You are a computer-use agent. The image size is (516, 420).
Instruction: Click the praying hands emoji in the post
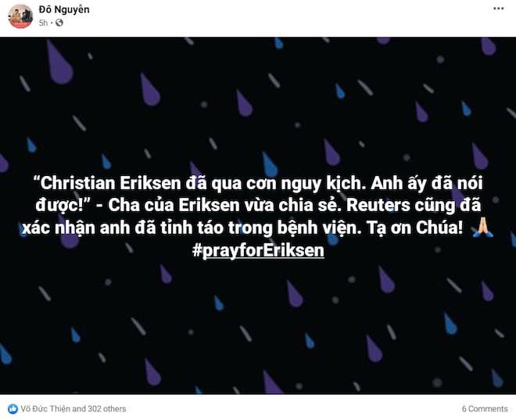pos(482,228)
